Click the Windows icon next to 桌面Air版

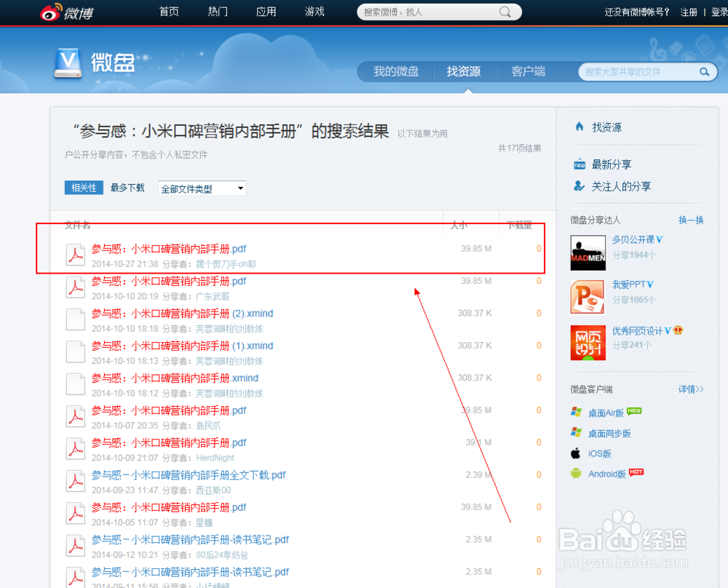[x=577, y=412]
